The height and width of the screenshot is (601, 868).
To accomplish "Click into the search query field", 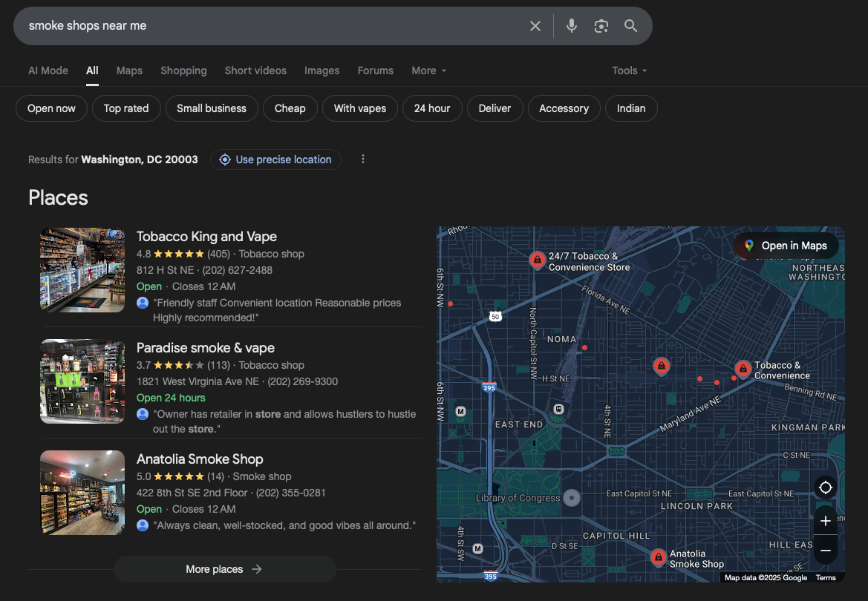I will (271, 26).
